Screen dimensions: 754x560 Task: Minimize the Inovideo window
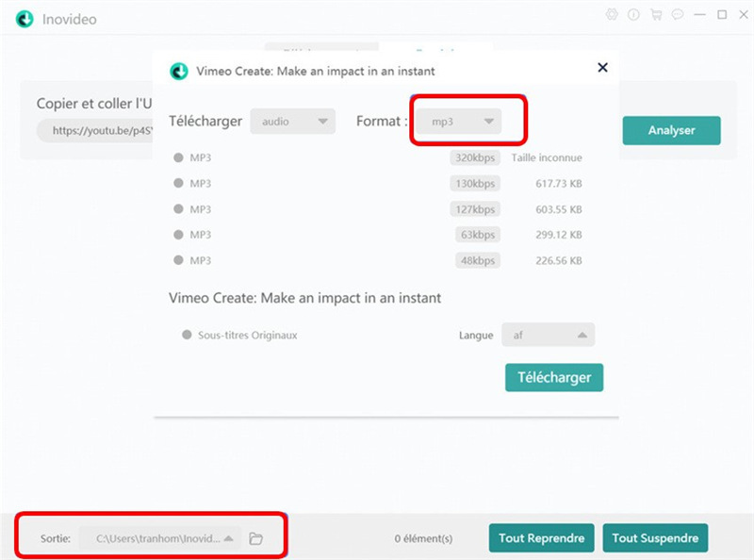pos(699,15)
